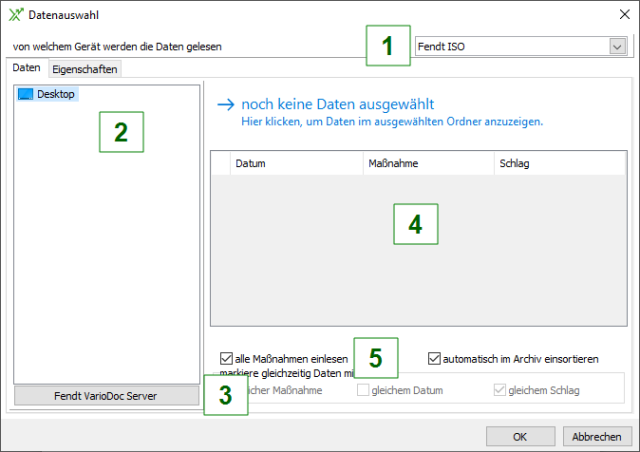Toggle 'alle Maßnahmen einlesen' checkbox
The image size is (640, 452).
(226, 358)
